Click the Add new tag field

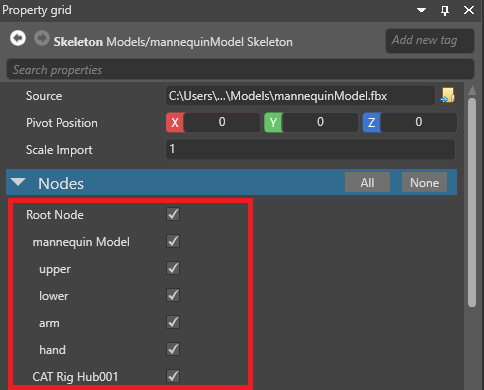[x=430, y=41]
